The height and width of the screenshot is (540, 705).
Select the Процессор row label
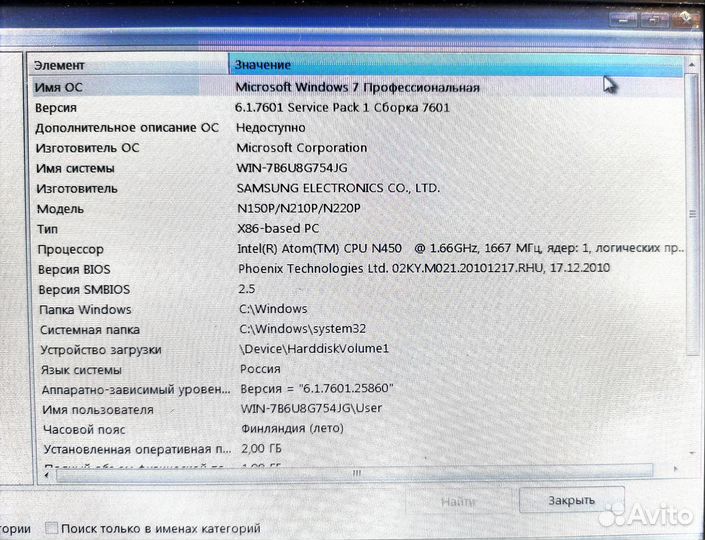(70, 250)
